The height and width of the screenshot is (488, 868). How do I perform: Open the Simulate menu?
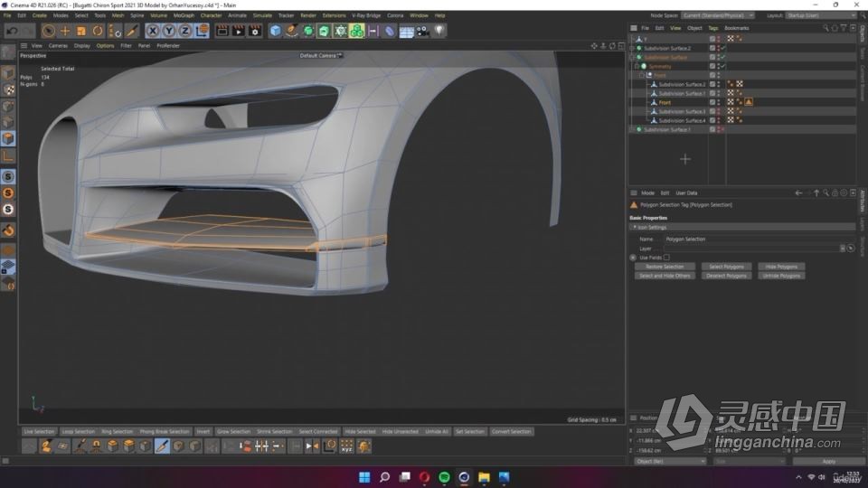pyautogui.click(x=262, y=15)
